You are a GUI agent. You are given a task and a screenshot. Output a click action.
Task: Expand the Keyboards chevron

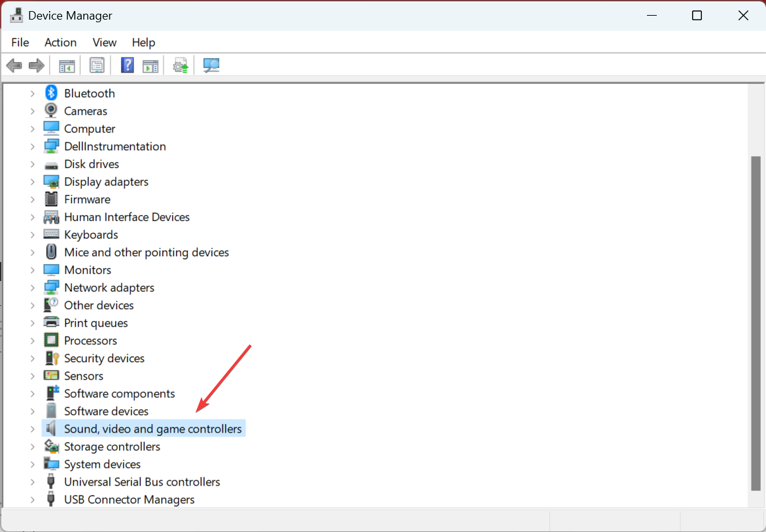click(32, 235)
